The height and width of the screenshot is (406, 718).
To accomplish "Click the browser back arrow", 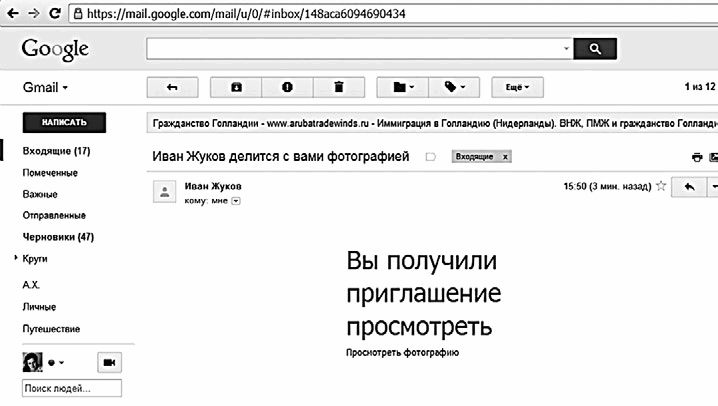I will [x=13, y=13].
